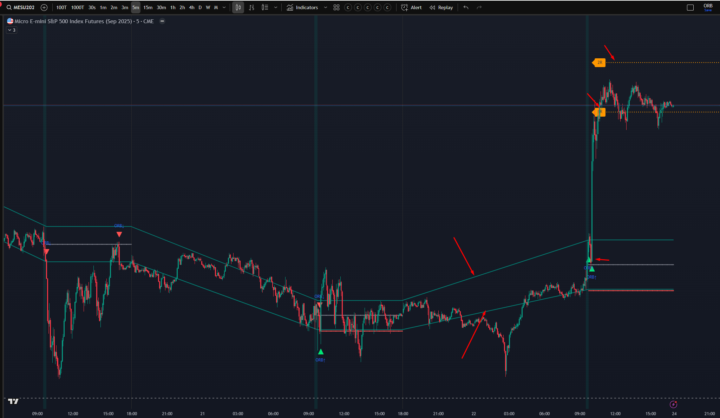
Task: Select the D daily interval
Action: tap(199, 7)
